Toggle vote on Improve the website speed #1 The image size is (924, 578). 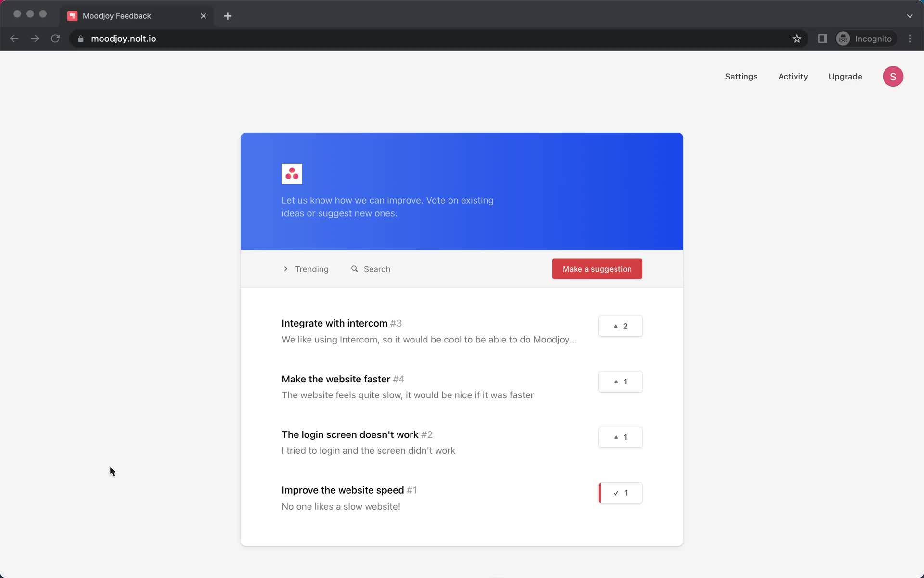point(620,492)
